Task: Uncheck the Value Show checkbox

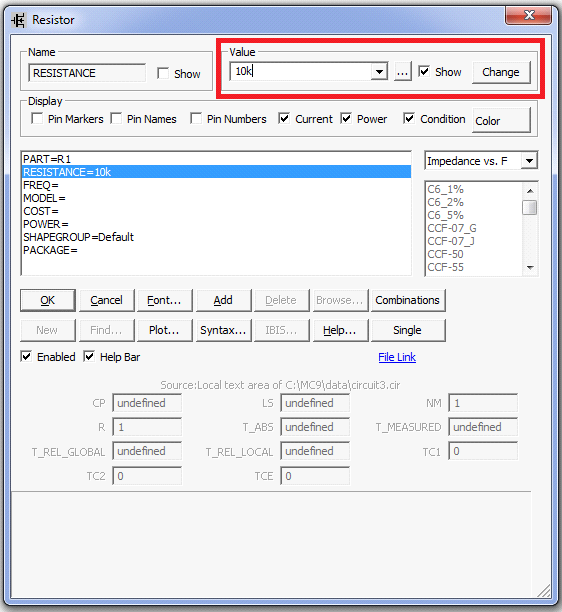Action: pyautogui.click(x=424, y=71)
